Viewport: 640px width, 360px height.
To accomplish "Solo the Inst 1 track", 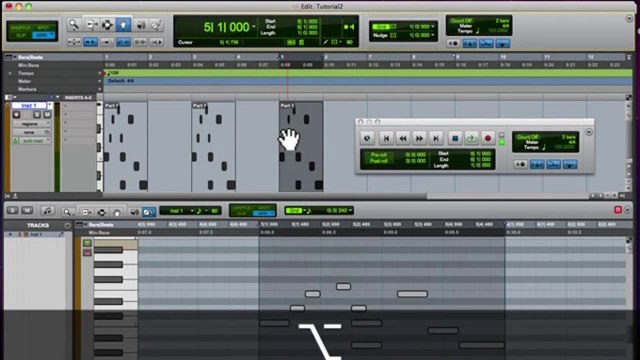I will [x=37, y=115].
